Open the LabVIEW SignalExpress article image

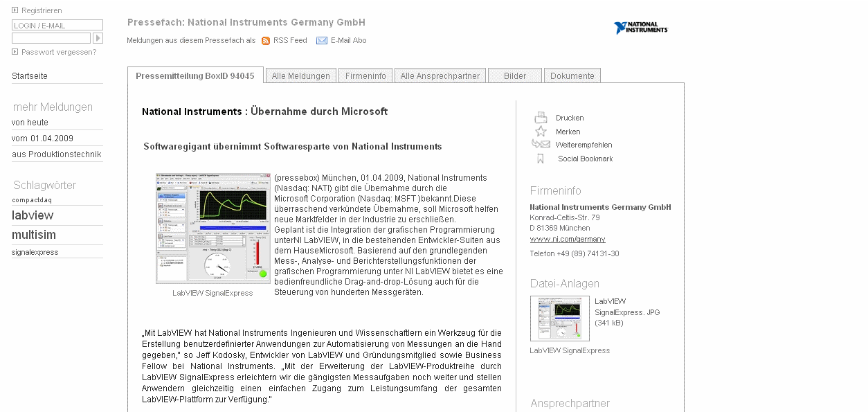(213, 229)
